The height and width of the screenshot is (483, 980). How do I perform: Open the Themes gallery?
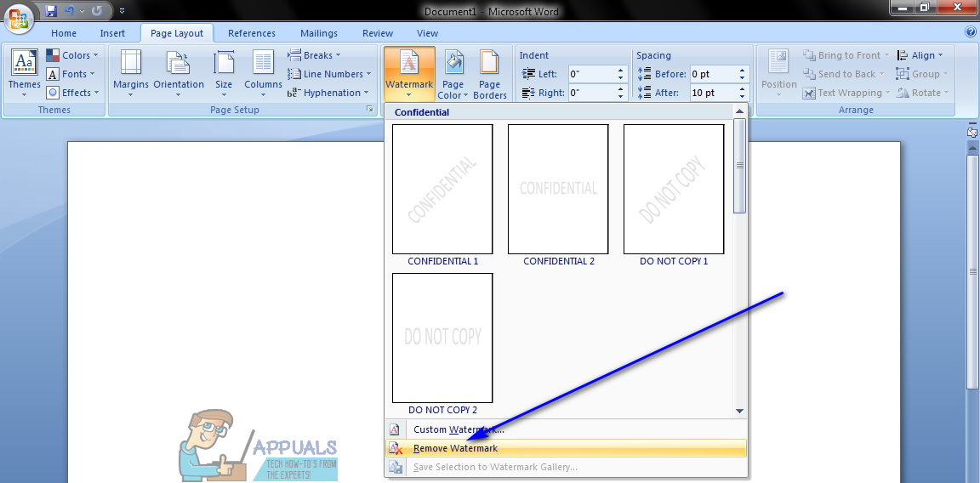25,74
